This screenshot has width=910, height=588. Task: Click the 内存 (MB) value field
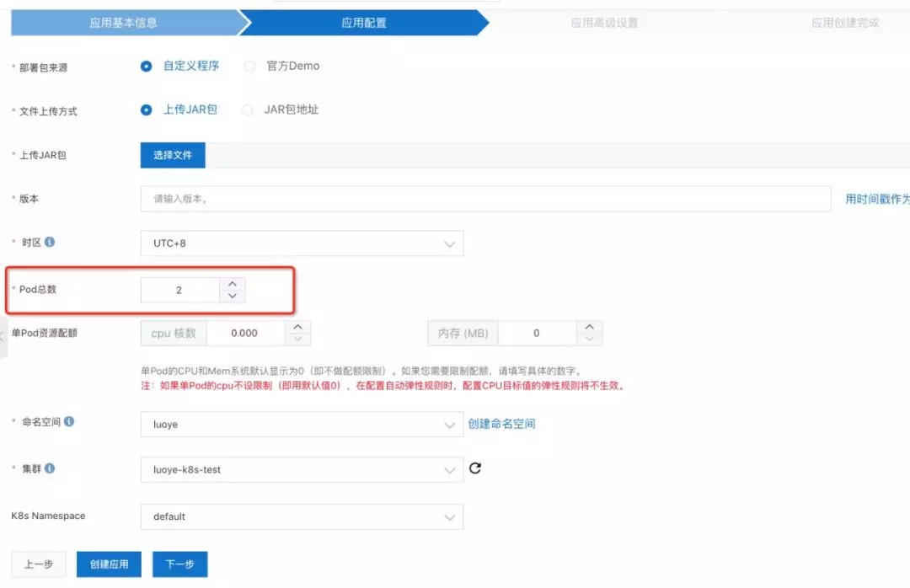(x=538, y=334)
